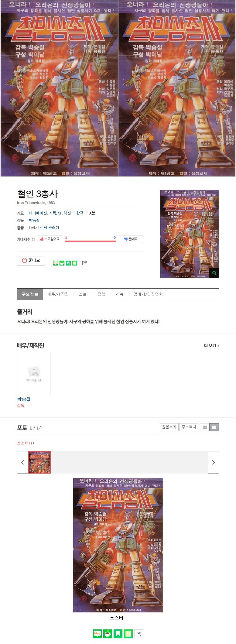The width and height of the screenshot is (236, 644).
Task: Switch to the 평점 tab
Action: click(x=101, y=294)
